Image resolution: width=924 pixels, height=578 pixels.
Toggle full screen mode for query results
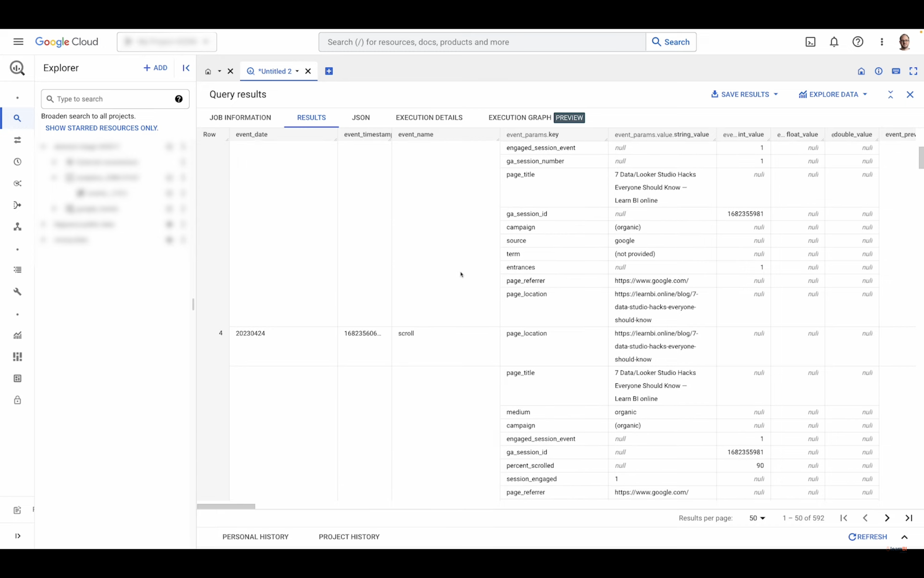914,71
